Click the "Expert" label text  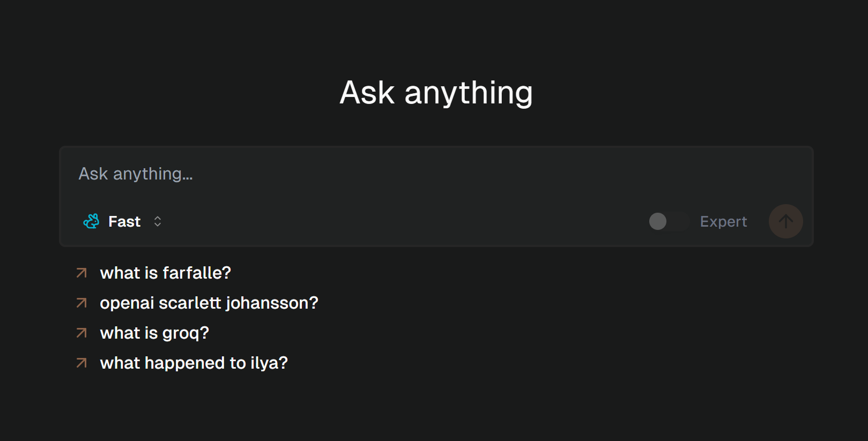pyautogui.click(x=723, y=221)
